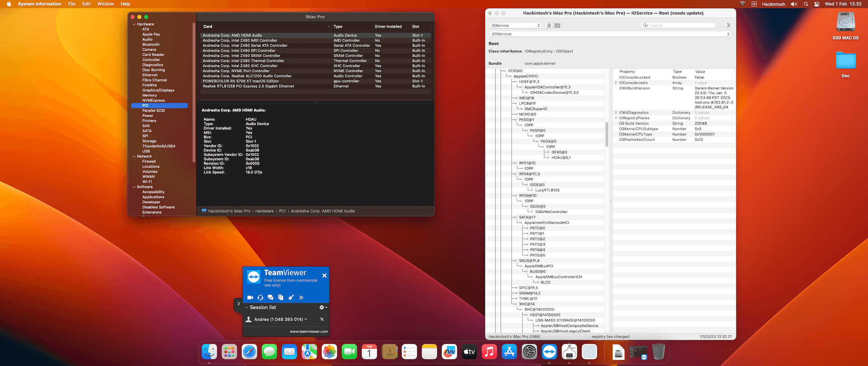868x366 pixels.
Task: Select IONVMeController node in registry tree
Action: coord(551,212)
